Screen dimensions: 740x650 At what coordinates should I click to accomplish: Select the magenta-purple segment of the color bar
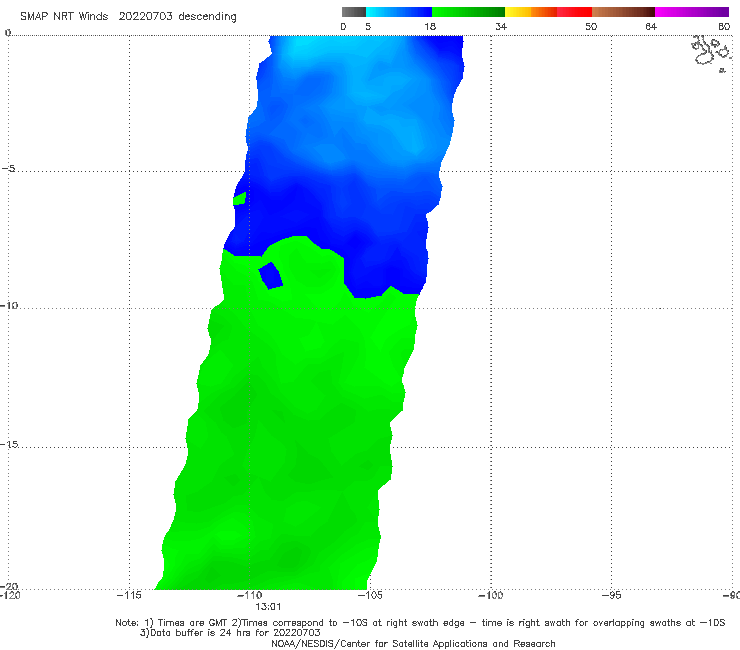[692, 12]
